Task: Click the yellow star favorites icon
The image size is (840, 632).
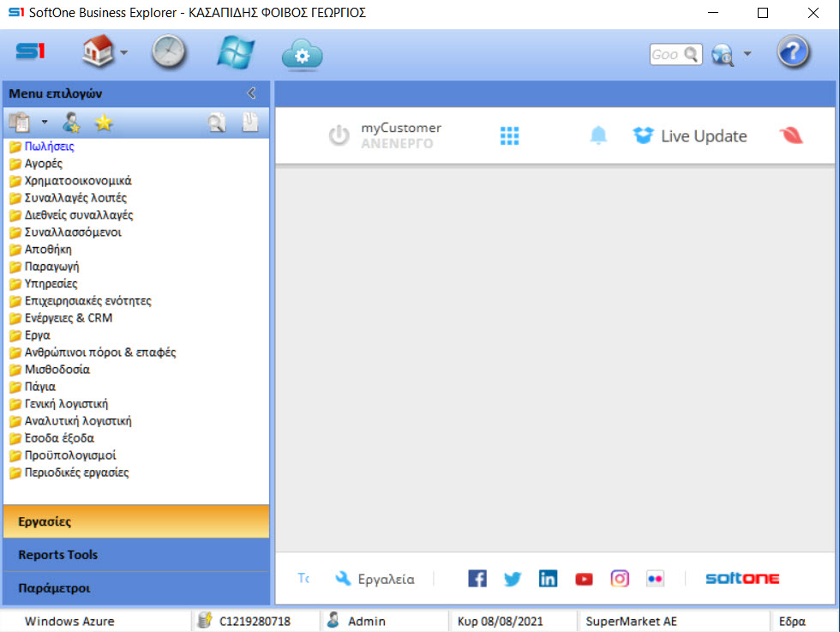Action: point(104,123)
